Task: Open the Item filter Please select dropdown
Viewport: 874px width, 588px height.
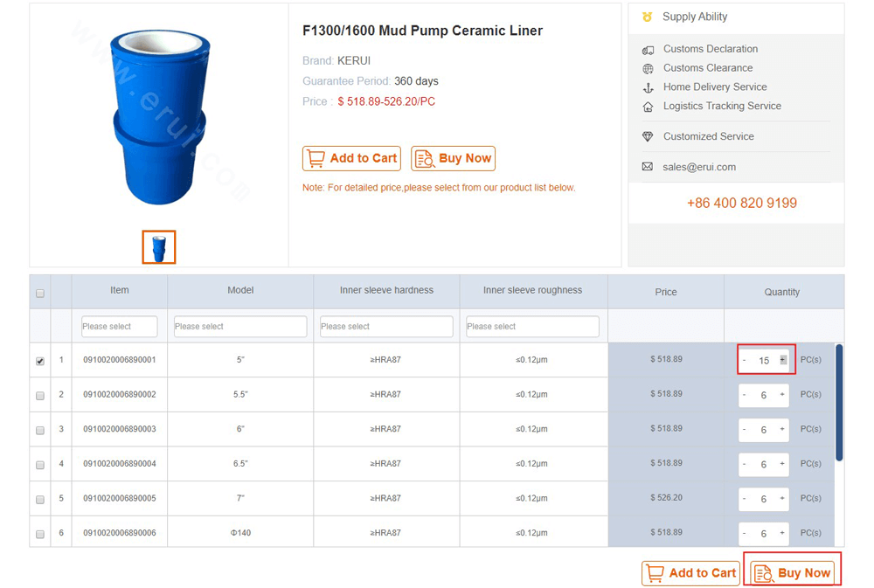Action: [x=119, y=327]
